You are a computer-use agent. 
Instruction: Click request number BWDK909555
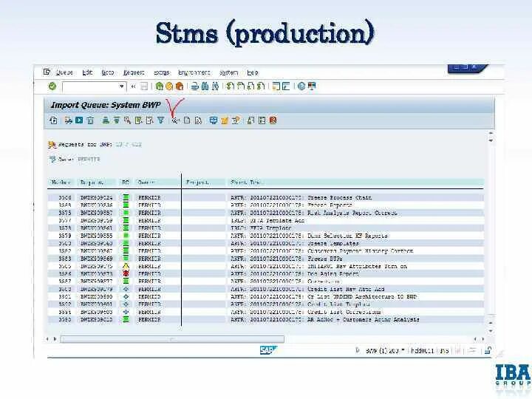[96, 236]
